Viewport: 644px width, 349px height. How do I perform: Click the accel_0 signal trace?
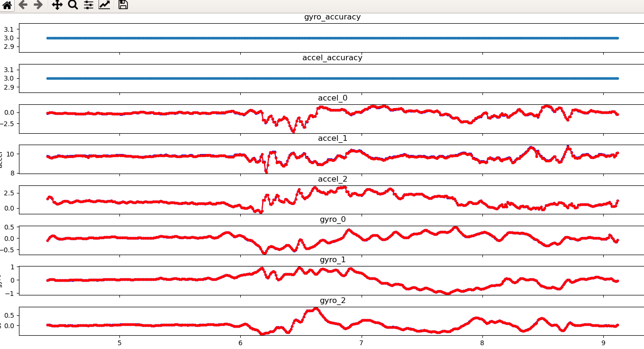coord(142,113)
